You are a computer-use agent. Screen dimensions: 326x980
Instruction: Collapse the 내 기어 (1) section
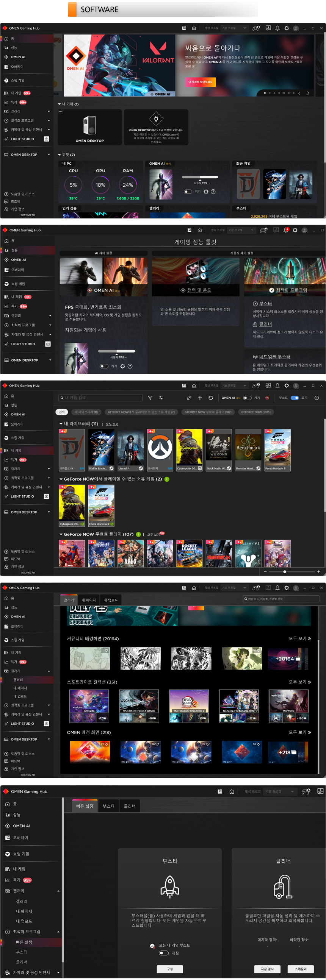click(60, 104)
